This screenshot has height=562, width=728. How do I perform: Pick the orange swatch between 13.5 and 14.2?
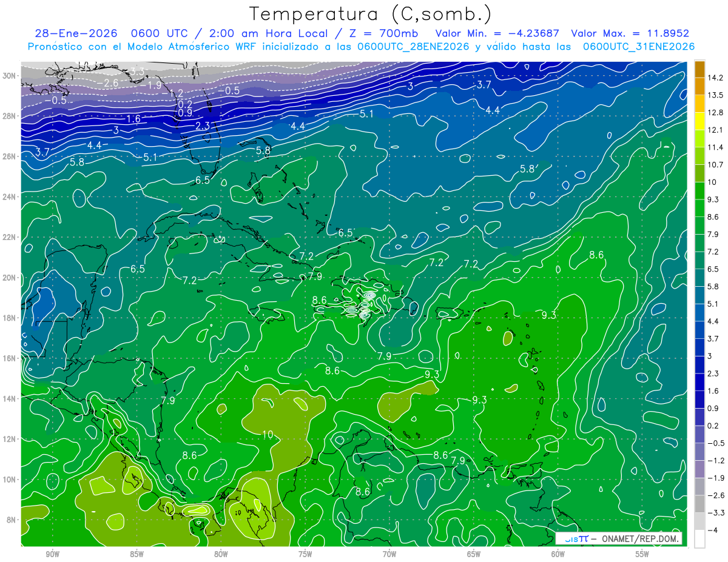tap(699, 85)
